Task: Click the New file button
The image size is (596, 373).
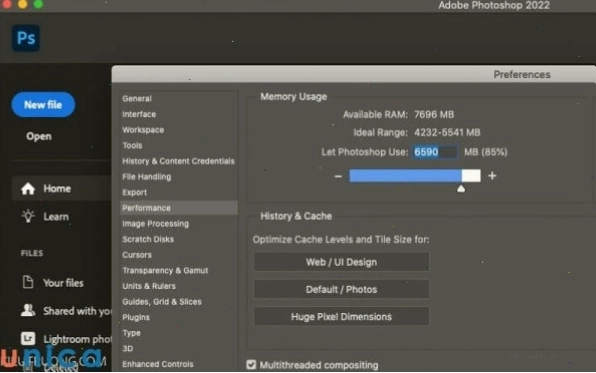Action: click(43, 105)
